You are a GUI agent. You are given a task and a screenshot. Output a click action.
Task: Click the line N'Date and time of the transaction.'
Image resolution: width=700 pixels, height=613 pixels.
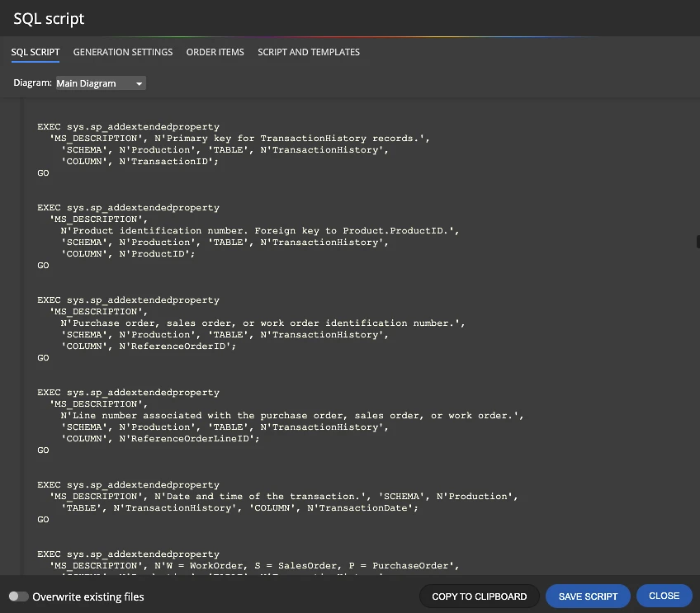click(x=283, y=496)
